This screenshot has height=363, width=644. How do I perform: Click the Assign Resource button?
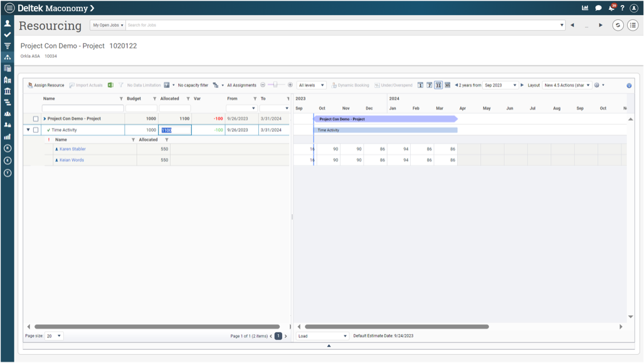click(x=46, y=85)
